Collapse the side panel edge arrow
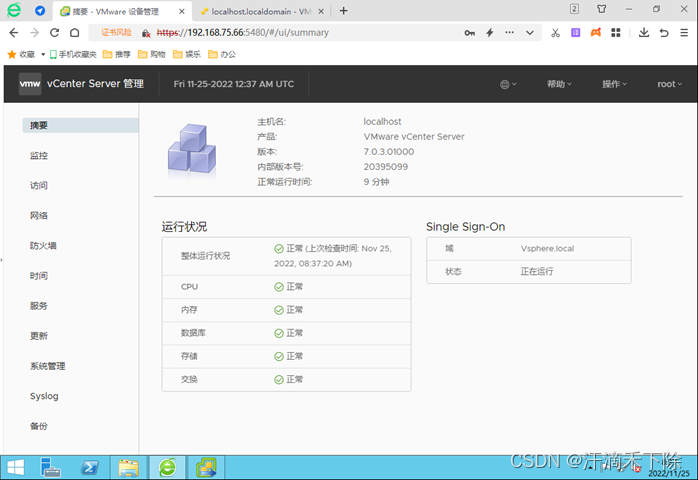698x480 pixels. (x=2, y=260)
